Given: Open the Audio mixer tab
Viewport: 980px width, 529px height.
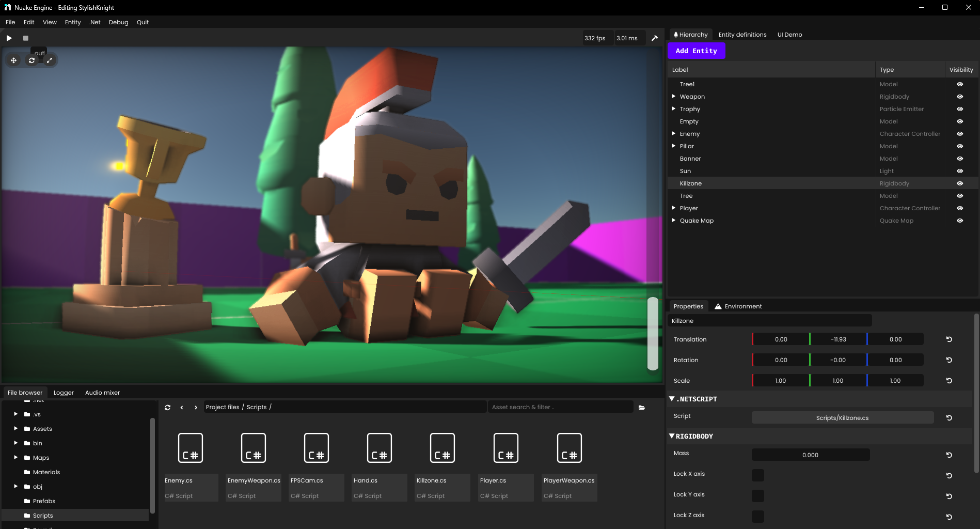Looking at the screenshot, I should (x=102, y=393).
